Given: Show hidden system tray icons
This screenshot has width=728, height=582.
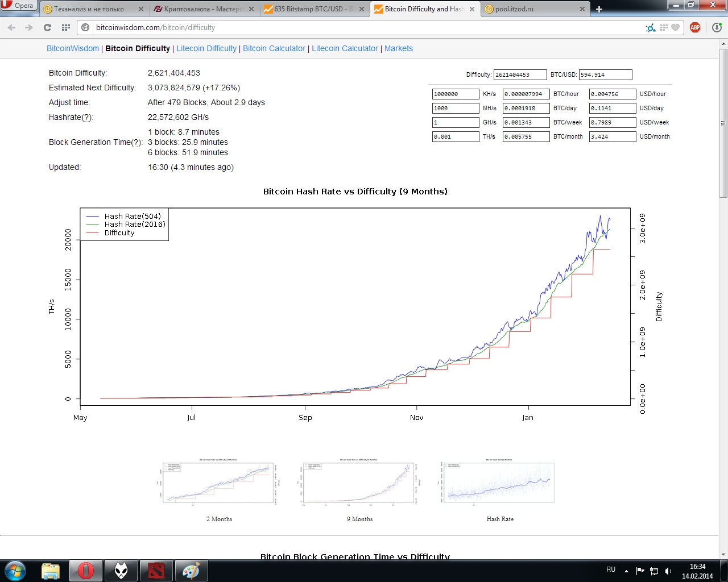Looking at the screenshot, I should pos(626,571).
